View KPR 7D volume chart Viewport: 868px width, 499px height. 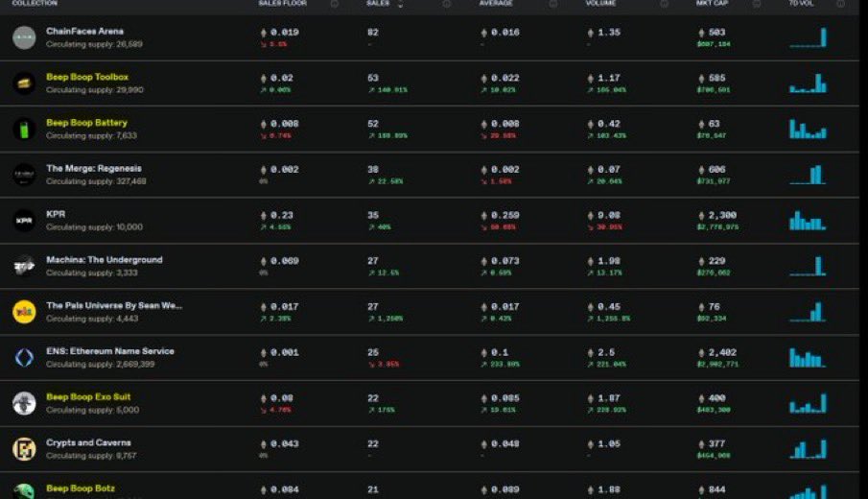click(808, 221)
